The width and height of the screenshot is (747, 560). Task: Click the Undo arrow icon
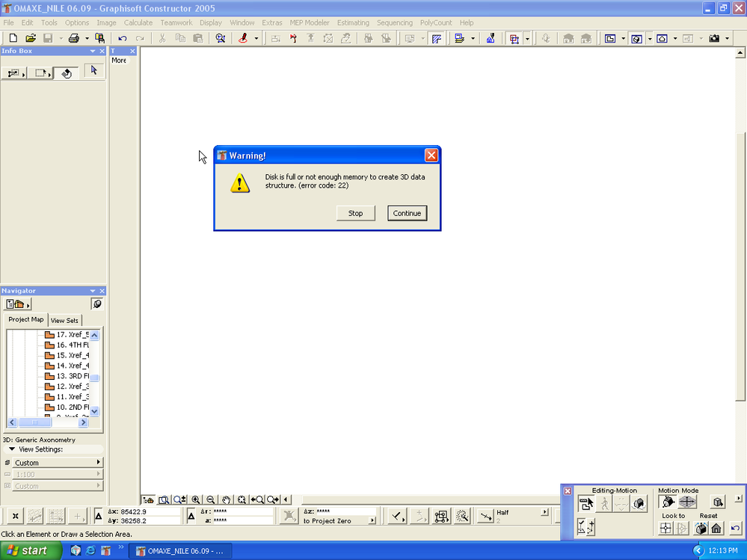[123, 39]
